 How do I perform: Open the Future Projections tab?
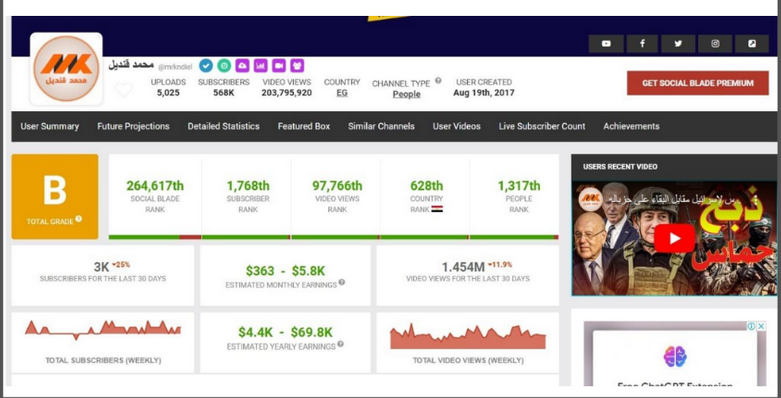[x=133, y=127]
